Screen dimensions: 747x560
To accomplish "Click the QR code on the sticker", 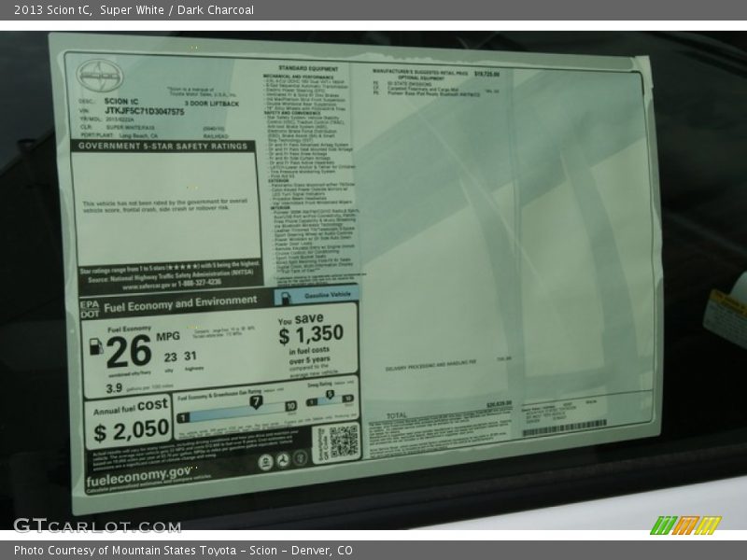I will point(344,441).
